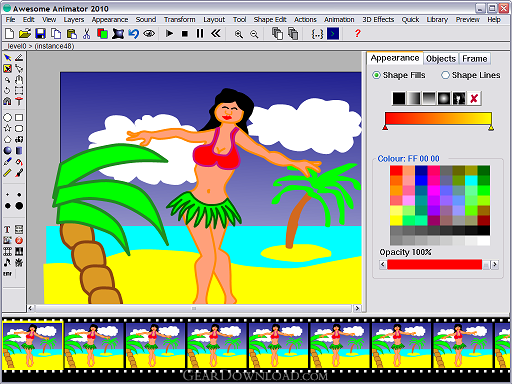Image resolution: width=512 pixels, height=384 pixels.
Task: Click the Zoom In magnifier icon
Action: 238,34
